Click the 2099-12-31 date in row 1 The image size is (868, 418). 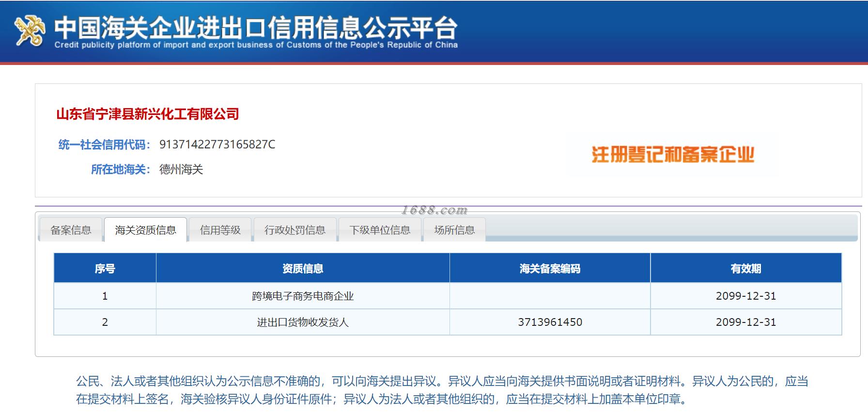746,296
